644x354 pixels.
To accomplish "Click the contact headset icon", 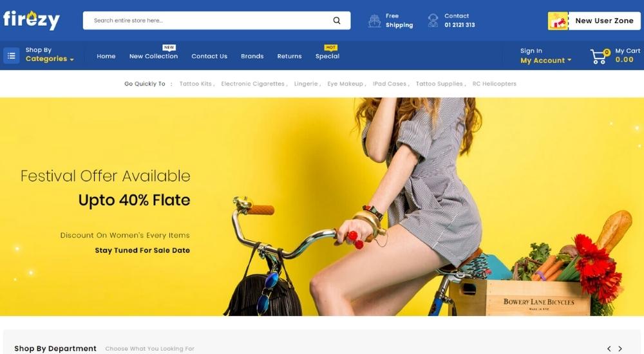I will [433, 21].
